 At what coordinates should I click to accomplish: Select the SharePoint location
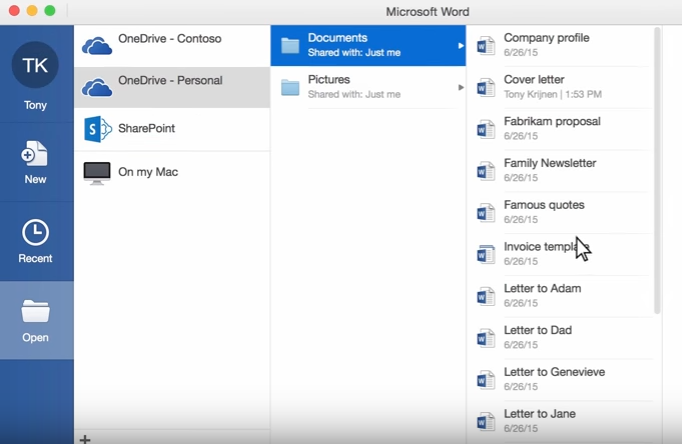(172, 129)
